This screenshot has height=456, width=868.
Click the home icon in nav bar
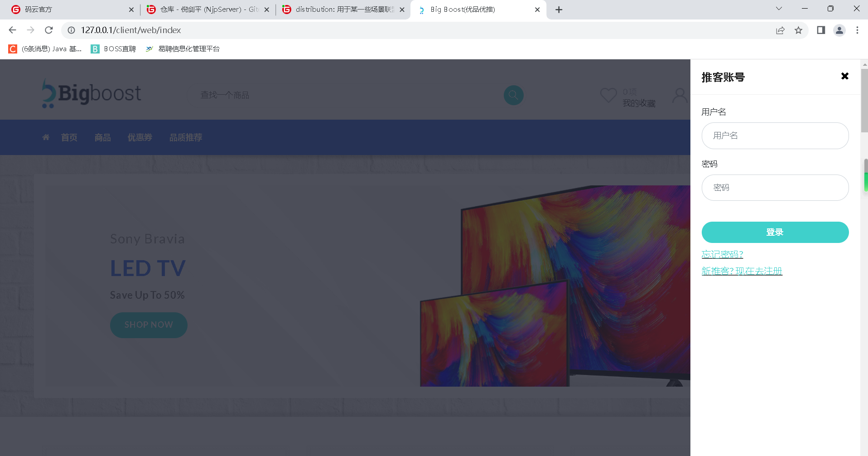pos(46,137)
